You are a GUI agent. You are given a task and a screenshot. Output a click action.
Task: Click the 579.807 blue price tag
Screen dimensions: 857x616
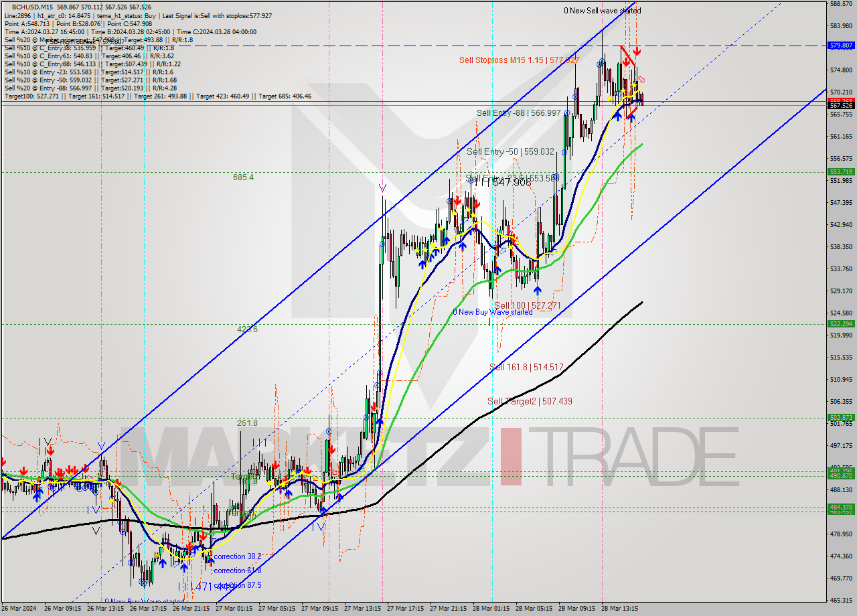click(841, 46)
